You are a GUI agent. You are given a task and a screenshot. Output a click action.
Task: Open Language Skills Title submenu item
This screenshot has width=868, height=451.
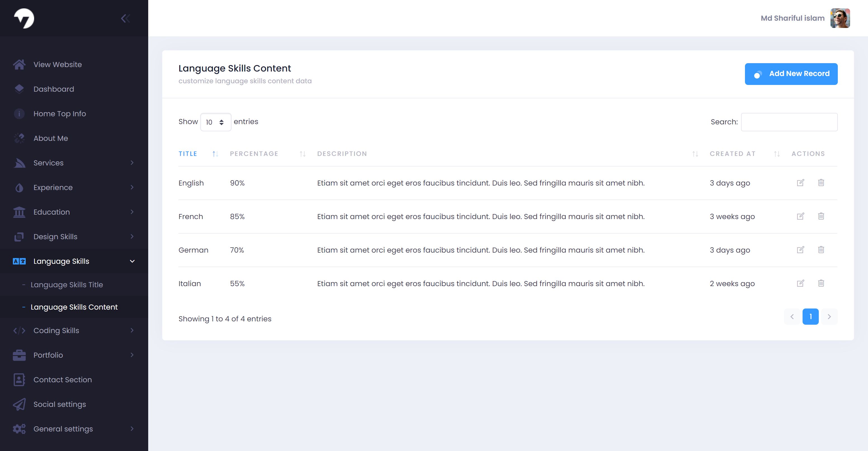coord(74,285)
